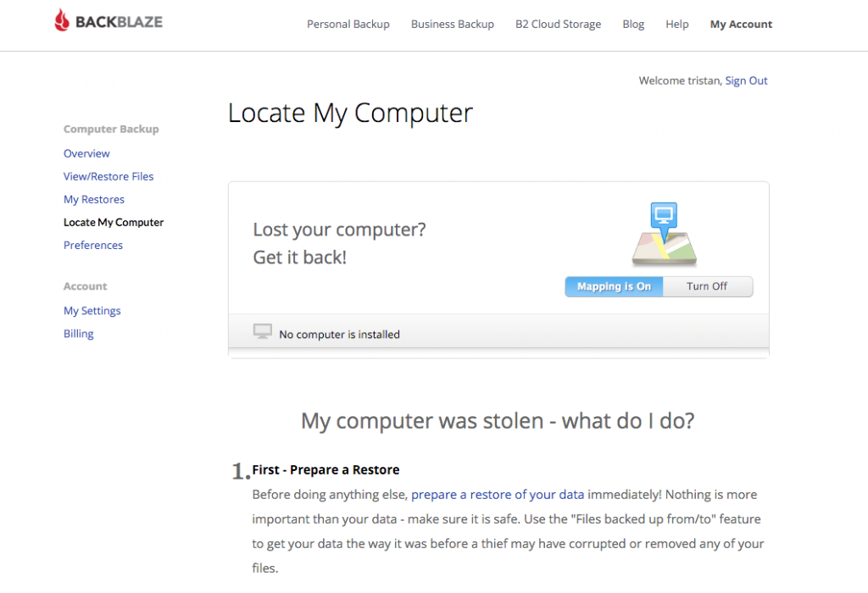Click 'My computer was stolen' heading

point(498,421)
